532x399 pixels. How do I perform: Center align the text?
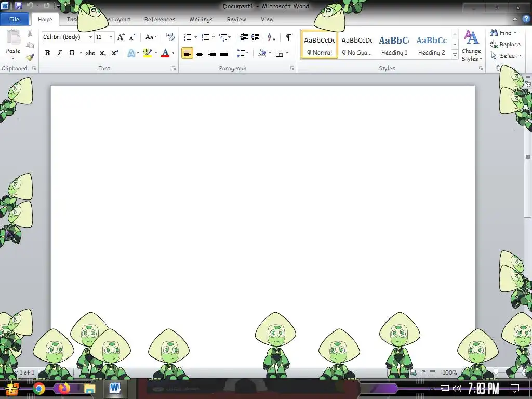point(199,53)
